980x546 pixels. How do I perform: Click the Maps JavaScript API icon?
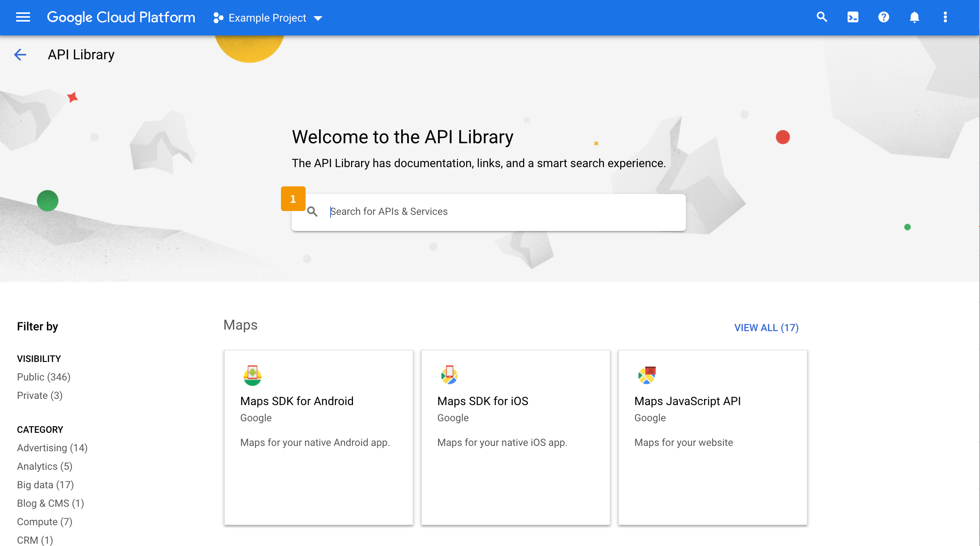click(x=647, y=375)
